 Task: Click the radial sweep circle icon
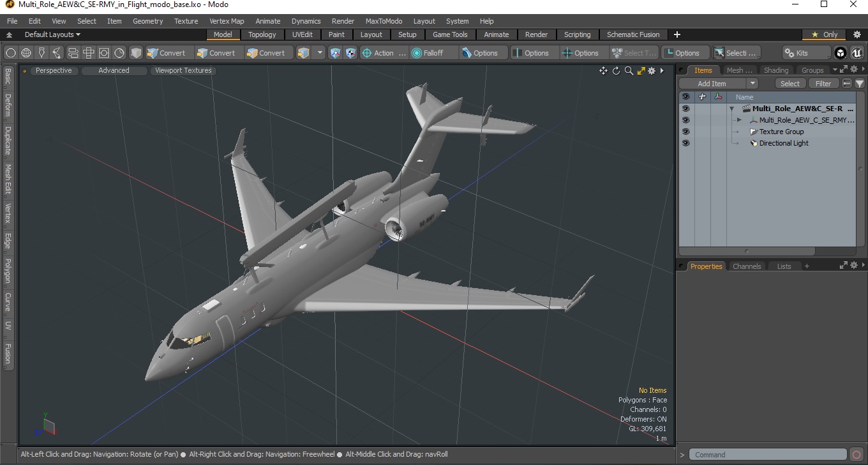click(119, 53)
